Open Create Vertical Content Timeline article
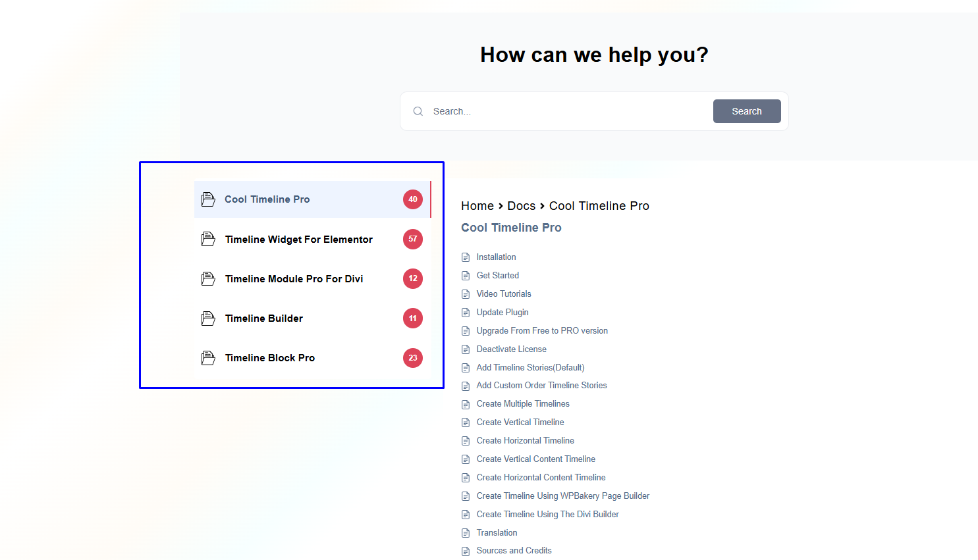The image size is (978, 560). tap(536, 459)
